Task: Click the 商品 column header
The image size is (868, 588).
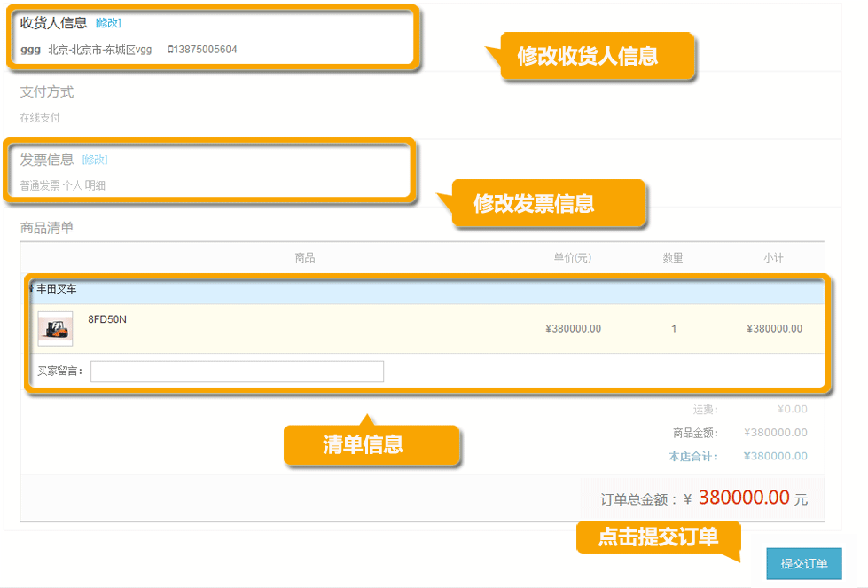Action: pos(305,257)
